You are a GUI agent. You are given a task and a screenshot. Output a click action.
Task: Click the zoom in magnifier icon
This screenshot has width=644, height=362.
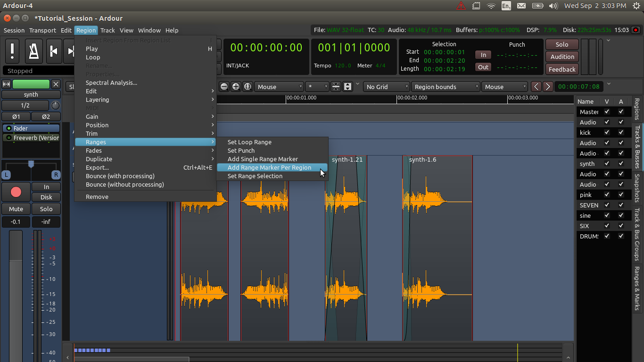236,87
